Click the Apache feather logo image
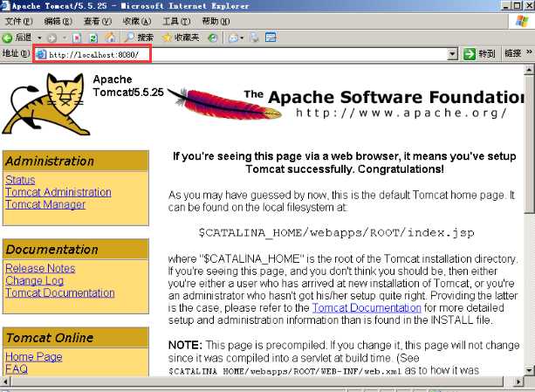The image size is (535, 392). (x=225, y=103)
